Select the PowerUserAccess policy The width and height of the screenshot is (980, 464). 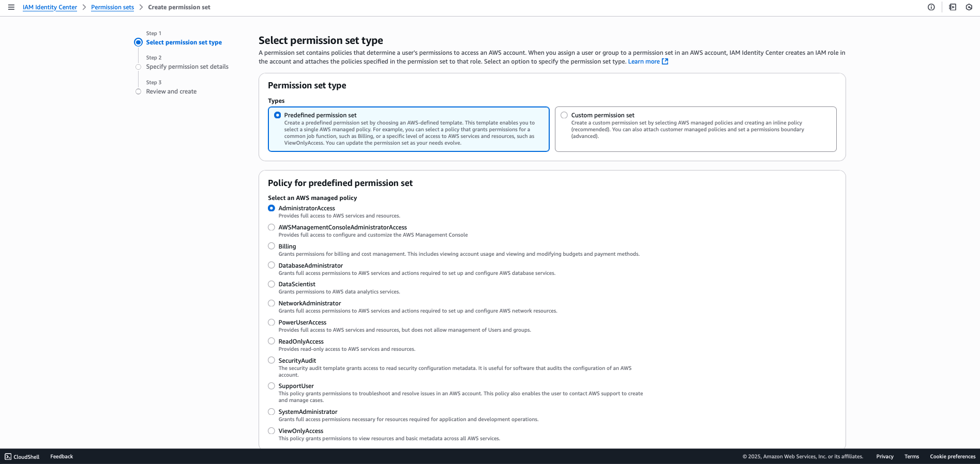click(x=272, y=322)
